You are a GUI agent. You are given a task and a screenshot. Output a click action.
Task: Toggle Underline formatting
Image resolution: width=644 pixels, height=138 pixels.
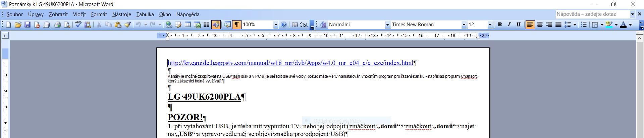click(519, 25)
